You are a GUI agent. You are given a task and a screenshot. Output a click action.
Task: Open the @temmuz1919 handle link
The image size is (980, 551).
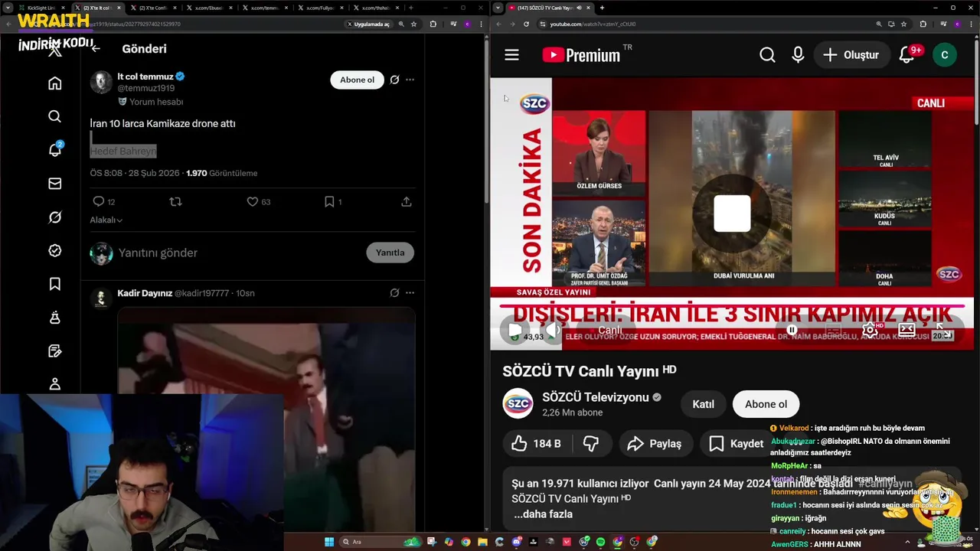(145, 88)
